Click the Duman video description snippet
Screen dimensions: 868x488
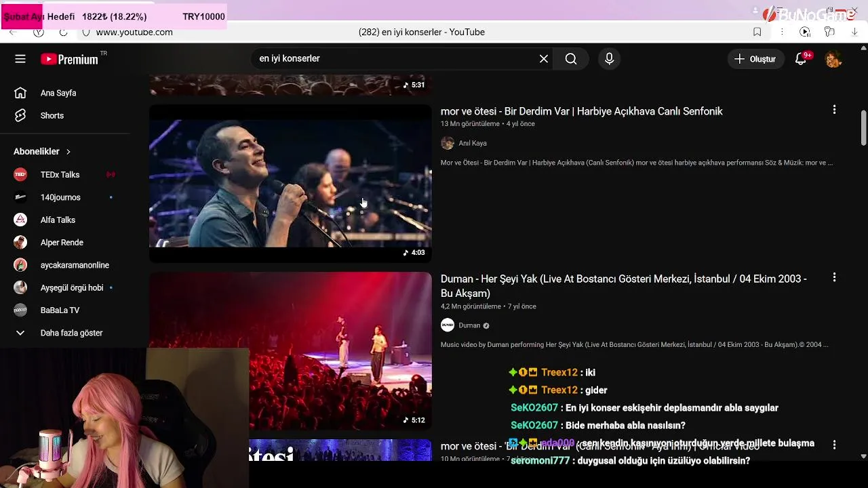[x=635, y=345]
